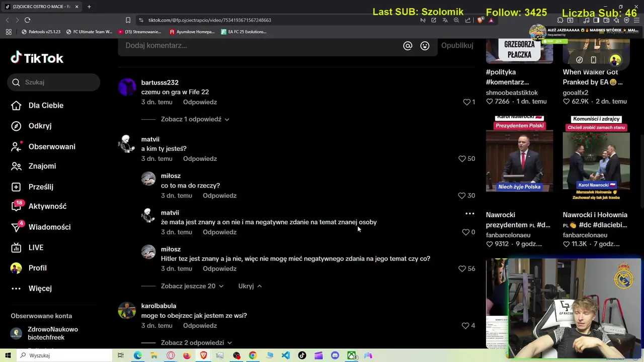Open Firefox from taskbar

(187, 355)
